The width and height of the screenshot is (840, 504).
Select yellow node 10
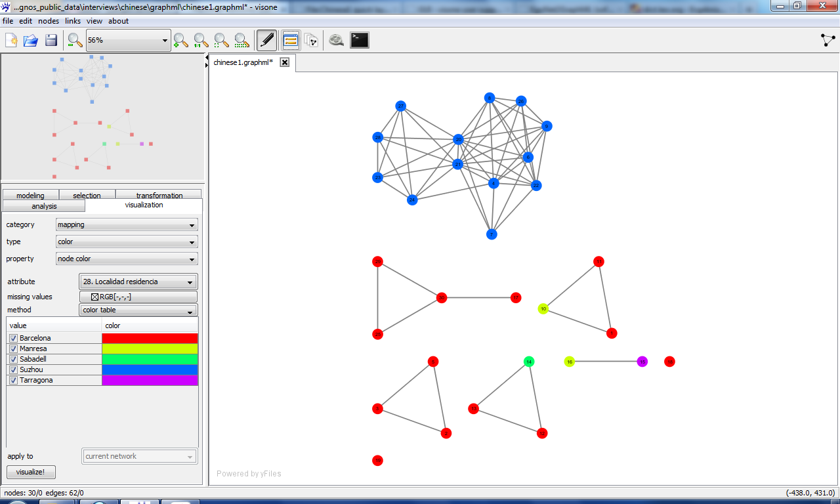coord(543,309)
